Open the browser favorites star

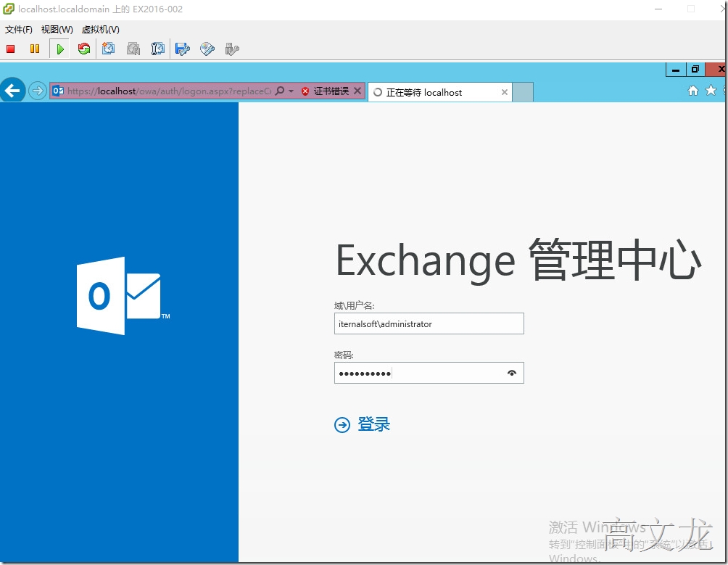711,91
